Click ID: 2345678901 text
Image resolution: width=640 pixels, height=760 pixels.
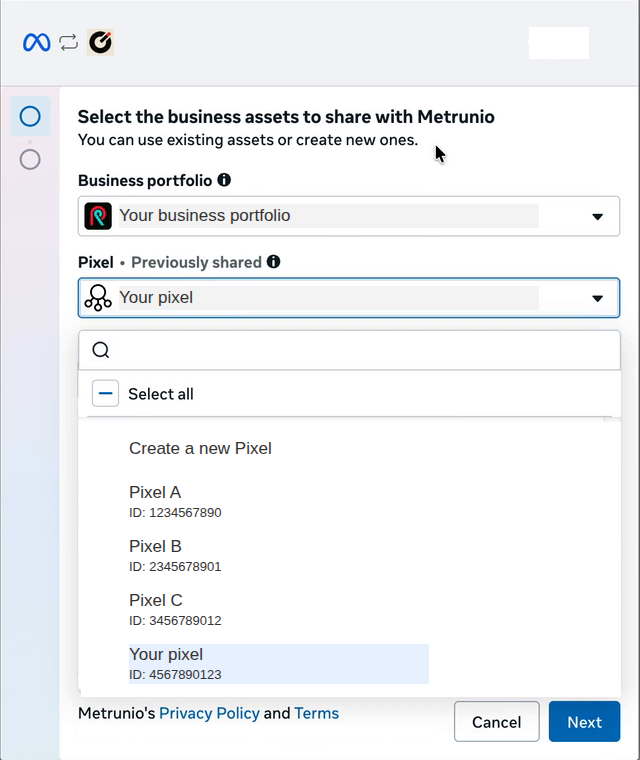pos(175,567)
